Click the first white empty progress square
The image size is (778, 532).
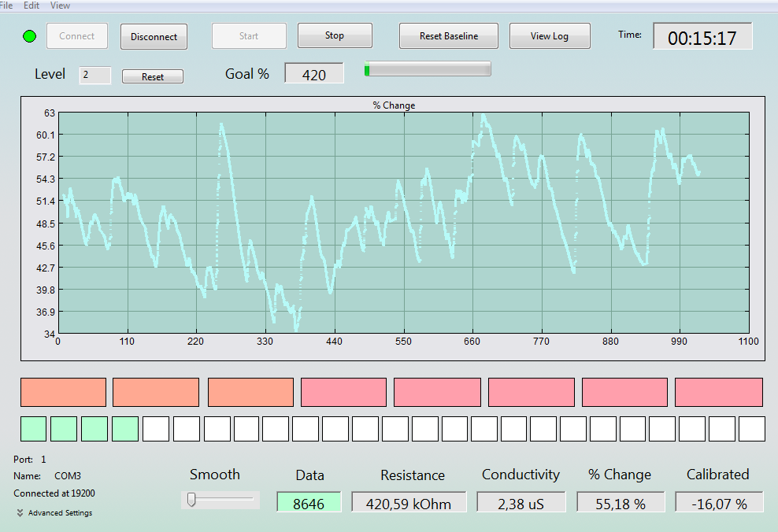[x=156, y=429]
